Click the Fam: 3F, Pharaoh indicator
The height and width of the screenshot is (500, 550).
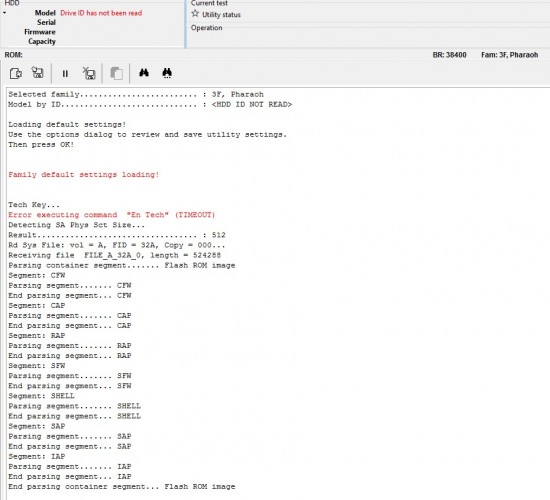tap(509, 55)
